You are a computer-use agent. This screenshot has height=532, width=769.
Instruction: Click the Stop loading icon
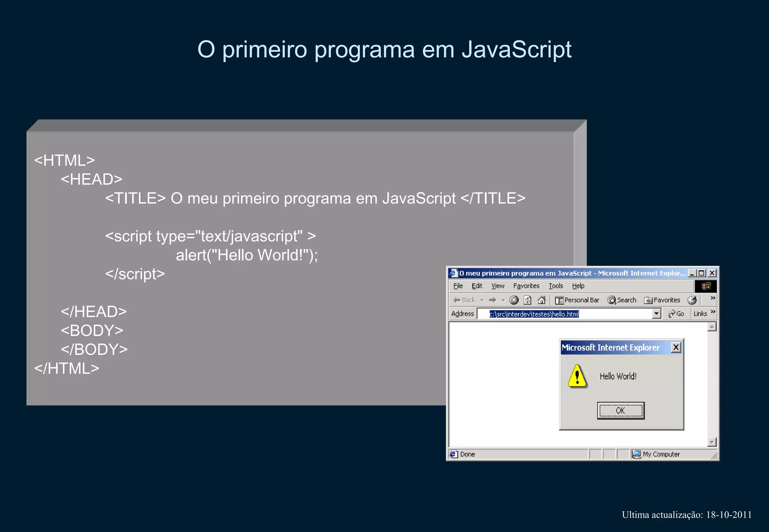click(514, 300)
